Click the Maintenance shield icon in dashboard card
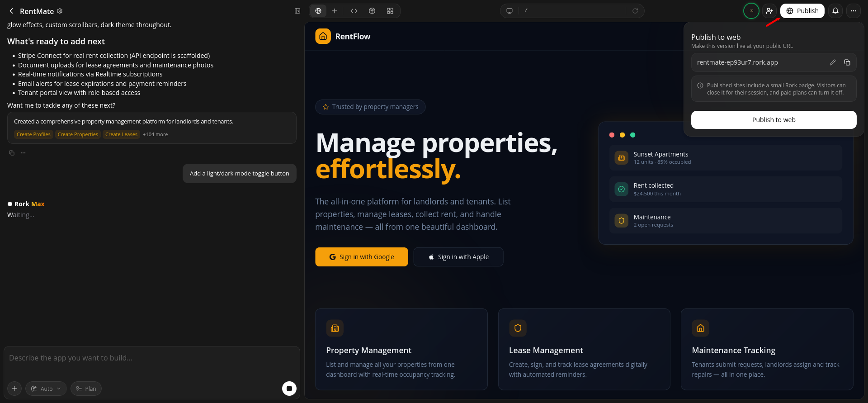Viewport: 868px width, 403px height. pyautogui.click(x=622, y=221)
